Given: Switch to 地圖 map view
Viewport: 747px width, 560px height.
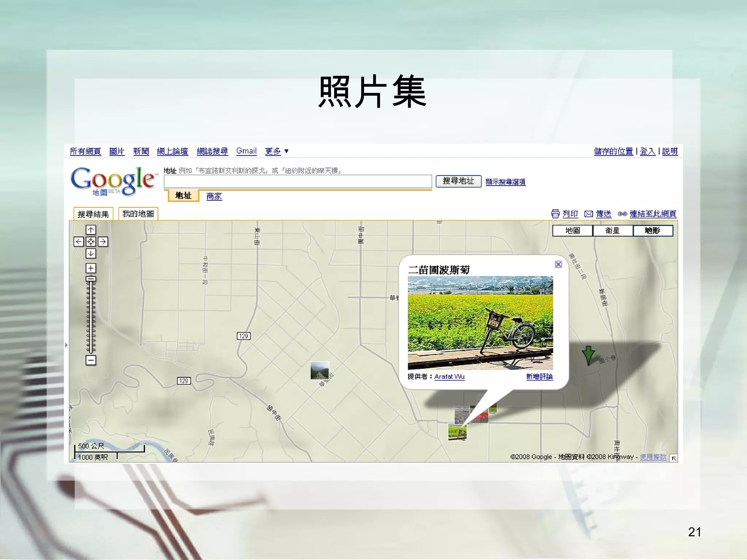Looking at the screenshot, I should coord(573,230).
